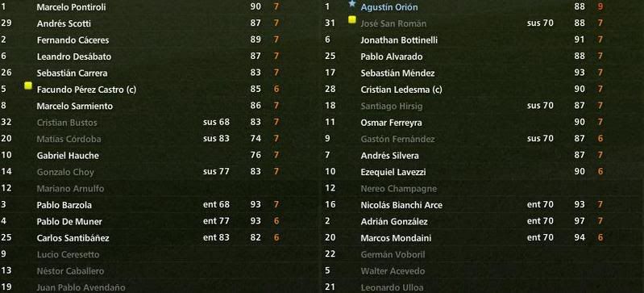
Task: Click the 'sus 83' note for Matías Córdoba
Action: click(216, 139)
